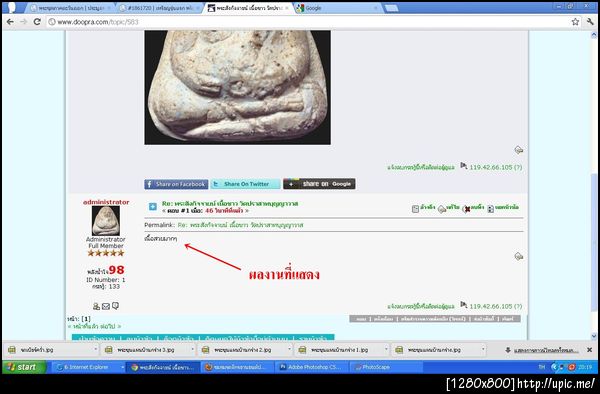
Task: Click the administrator username link
Action: click(106, 202)
